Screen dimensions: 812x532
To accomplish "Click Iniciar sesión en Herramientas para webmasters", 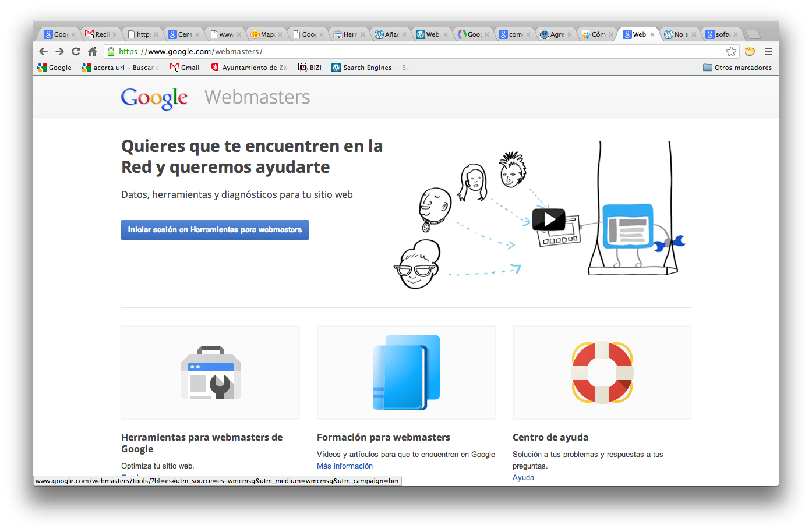I will click(214, 230).
